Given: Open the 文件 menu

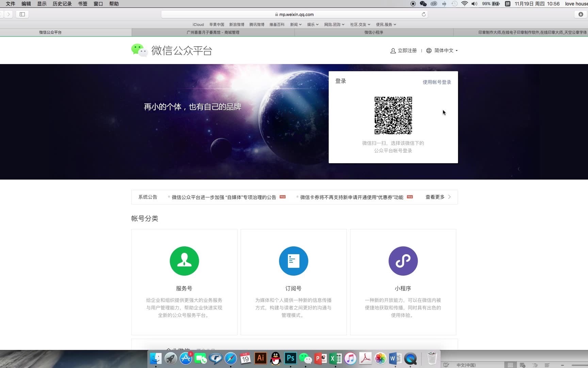Looking at the screenshot, I should [x=11, y=4].
